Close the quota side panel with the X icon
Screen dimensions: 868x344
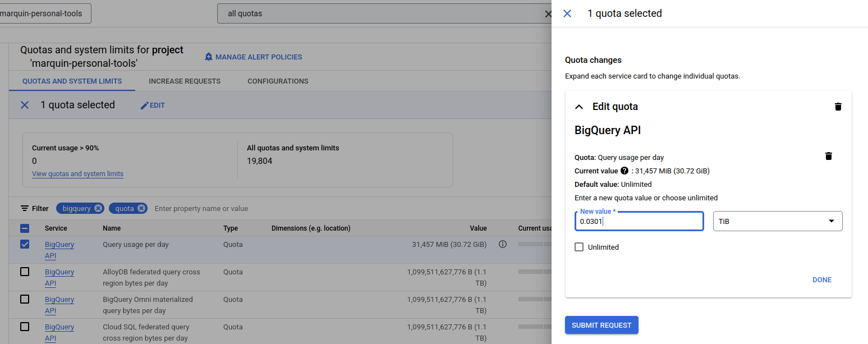(x=567, y=13)
